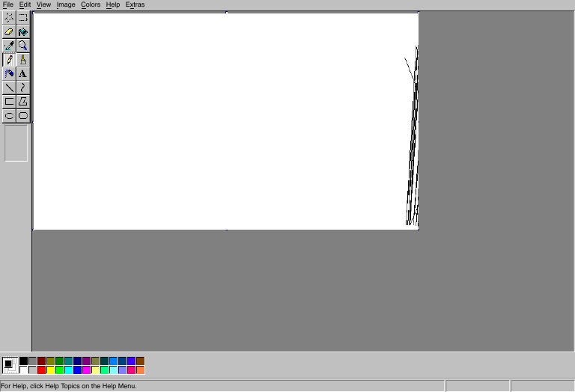Select the Rounded Rectangle tool
Image resolution: width=575 pixels, height=392 pixels.
point(23,116)
